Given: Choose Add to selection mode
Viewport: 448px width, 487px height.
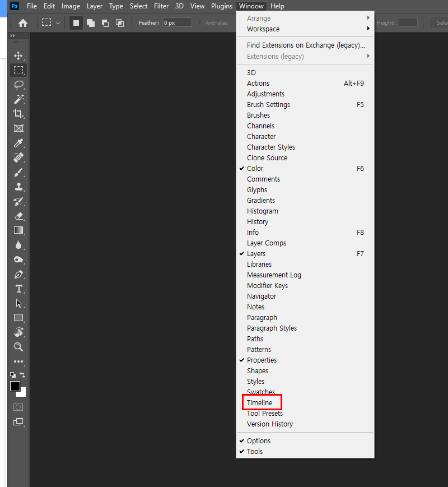Looking at the screenshot, I should pos(91,23).
